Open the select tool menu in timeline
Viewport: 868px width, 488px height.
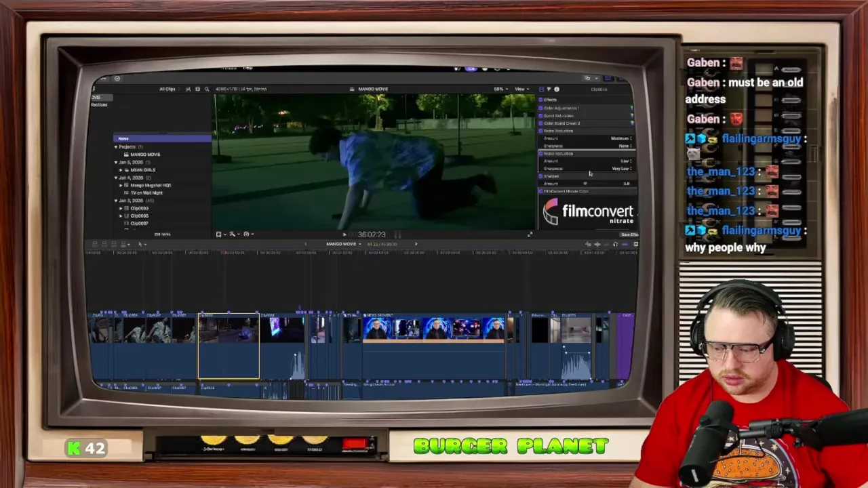point(141,244)
